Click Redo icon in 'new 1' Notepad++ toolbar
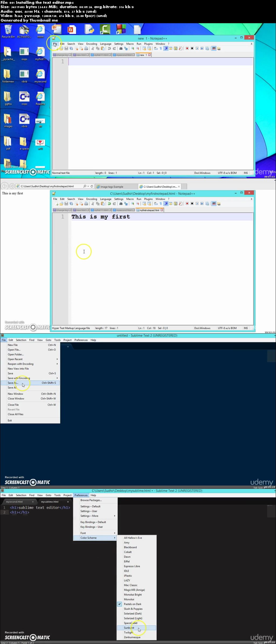This screenshot has height=644, width=276. (114, 49)
